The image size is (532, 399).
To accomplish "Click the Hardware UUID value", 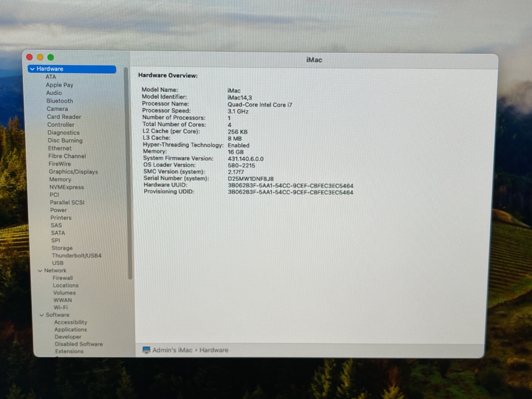I will click(x=290, y=186).
